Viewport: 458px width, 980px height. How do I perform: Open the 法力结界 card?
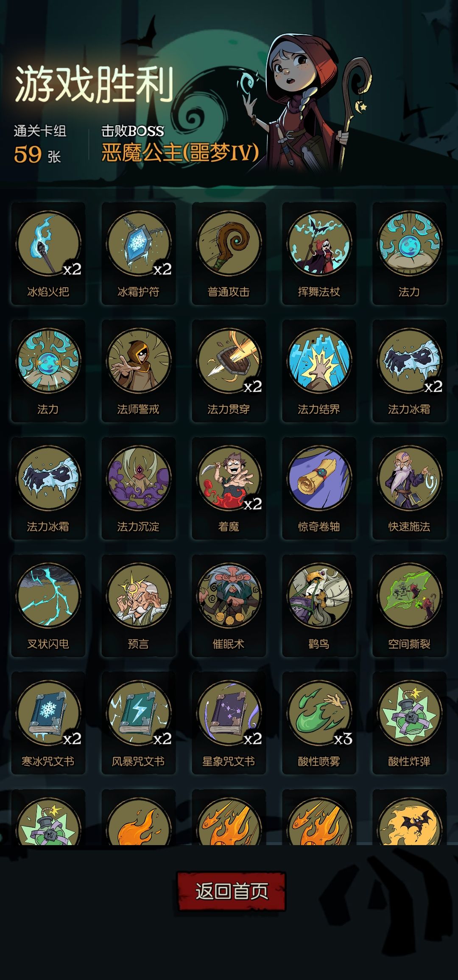[x=319, y=371]
